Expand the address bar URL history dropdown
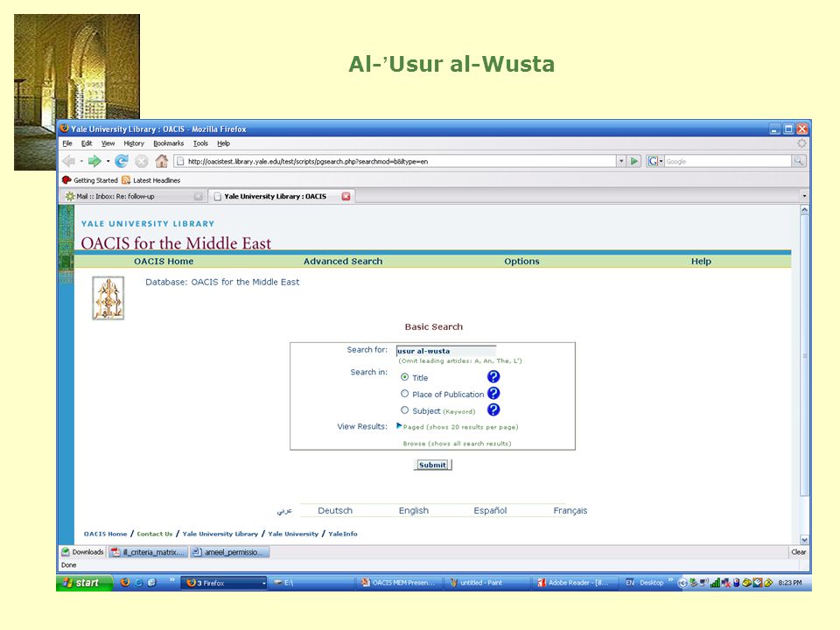840x630 pixels. 621,161
